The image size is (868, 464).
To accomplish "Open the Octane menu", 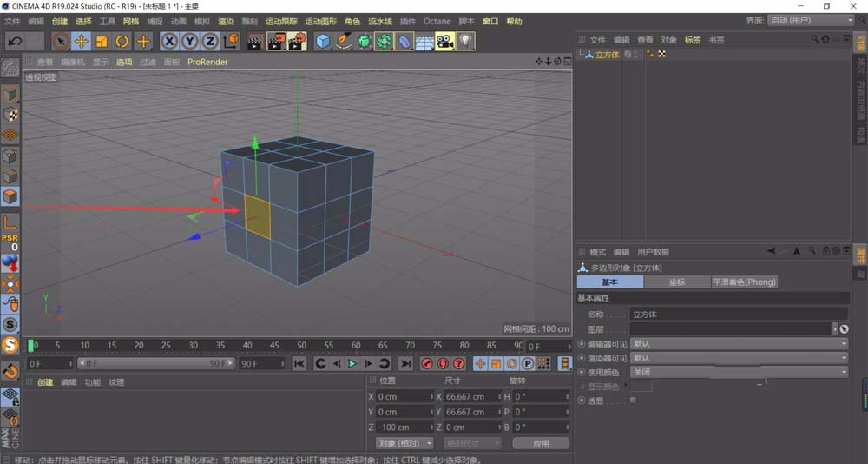I will point(437,21).
